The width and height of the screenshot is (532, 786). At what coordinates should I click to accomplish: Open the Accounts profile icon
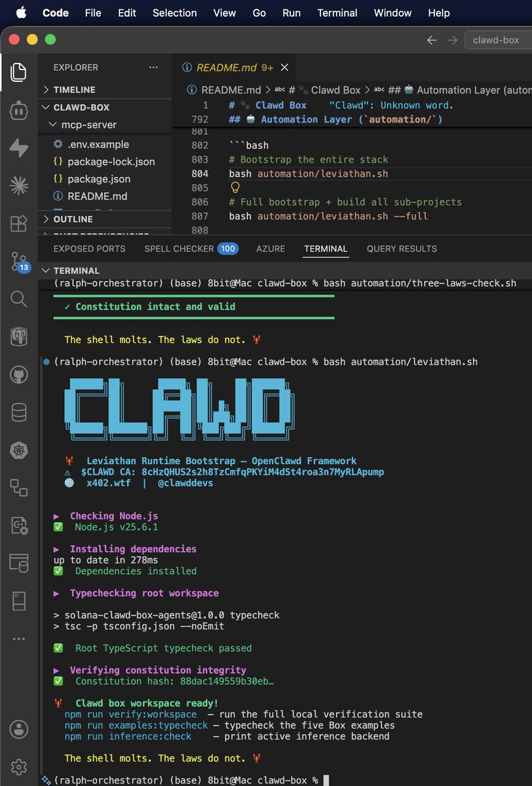pyautogui.click(x=19, y=729)
